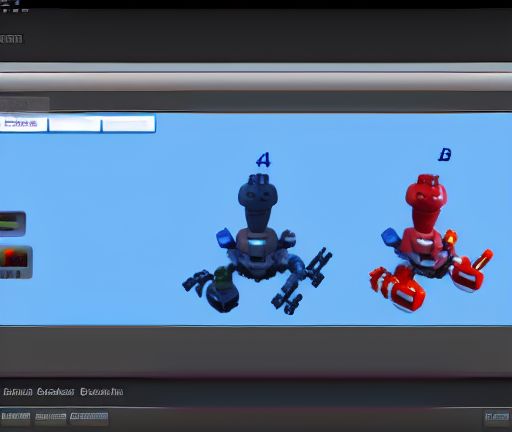This screenshot has width=512, height=432.
Task: Click the second bottom text label
Action: (x=56, y=392)
